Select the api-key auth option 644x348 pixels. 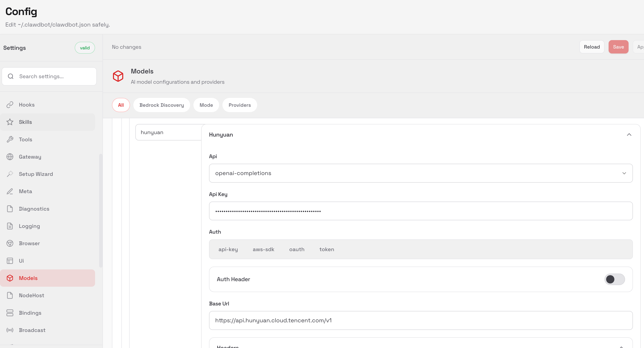[228, 249]
